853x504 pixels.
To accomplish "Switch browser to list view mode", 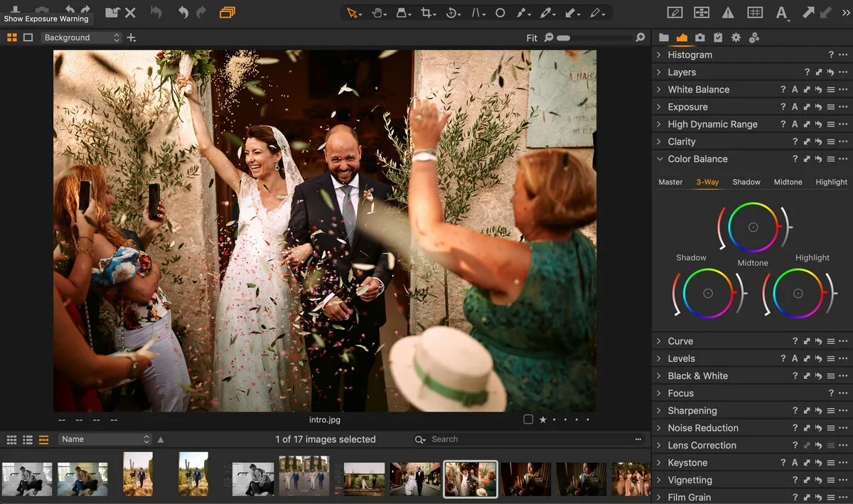I will click(x=27, y=439).
